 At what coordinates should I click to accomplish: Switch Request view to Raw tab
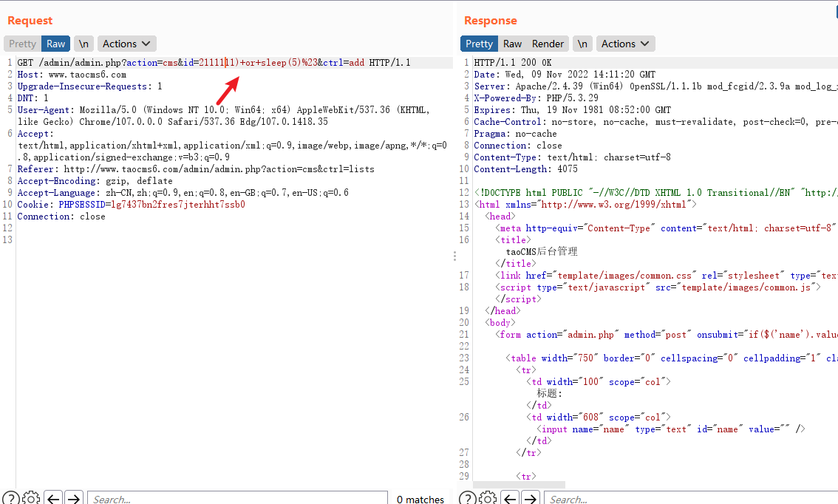pos(55,44)
